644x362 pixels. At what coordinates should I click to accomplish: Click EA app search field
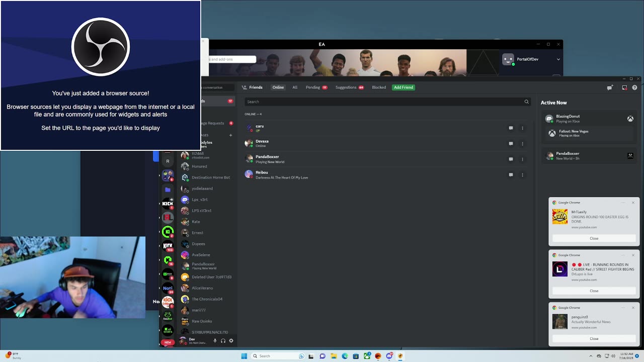pos(232,59)
